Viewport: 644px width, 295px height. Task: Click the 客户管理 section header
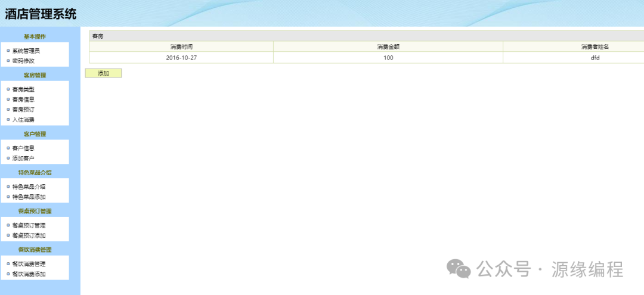(35, 133)
